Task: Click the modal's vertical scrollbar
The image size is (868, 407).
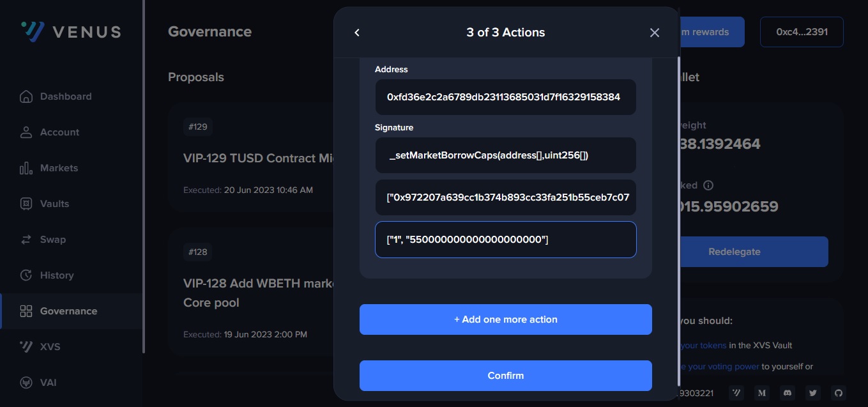Action: 678,192
